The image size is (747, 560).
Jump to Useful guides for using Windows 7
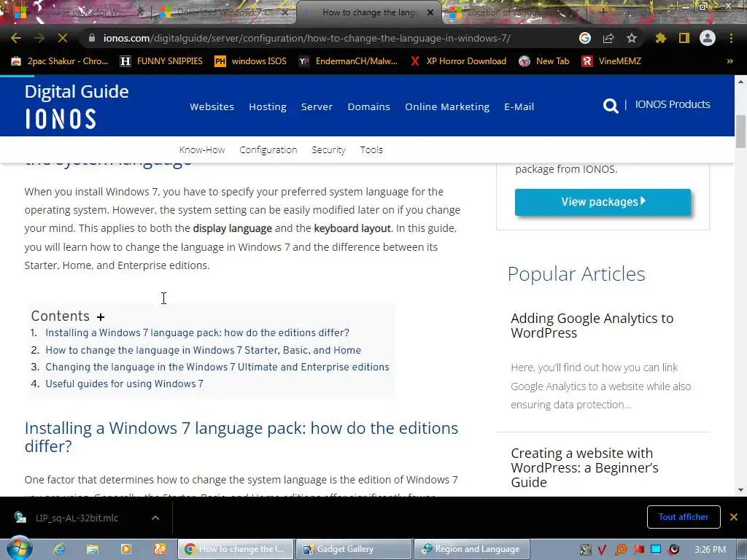(x=124, y=384)
